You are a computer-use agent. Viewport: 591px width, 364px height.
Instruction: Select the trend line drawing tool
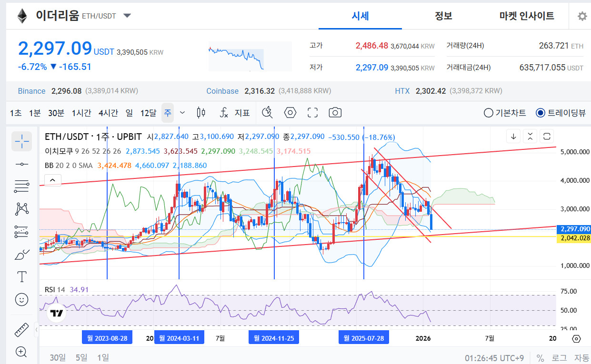coord(22,164)
